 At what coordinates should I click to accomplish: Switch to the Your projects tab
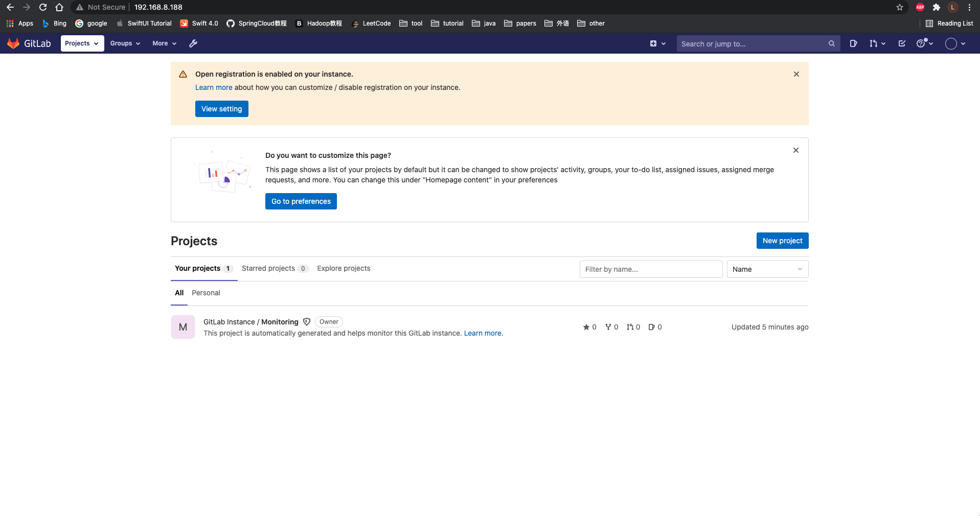(x=204, y=268)
